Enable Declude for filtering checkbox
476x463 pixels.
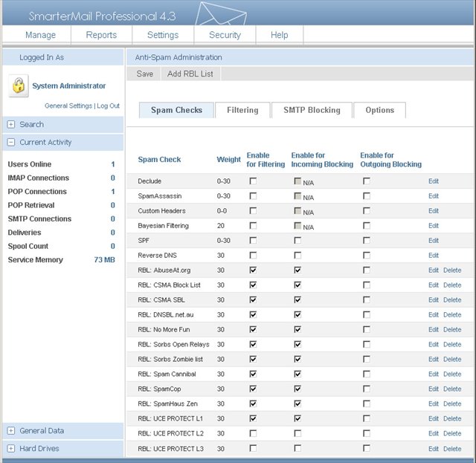pyautogui.click(x=253, y=181)
